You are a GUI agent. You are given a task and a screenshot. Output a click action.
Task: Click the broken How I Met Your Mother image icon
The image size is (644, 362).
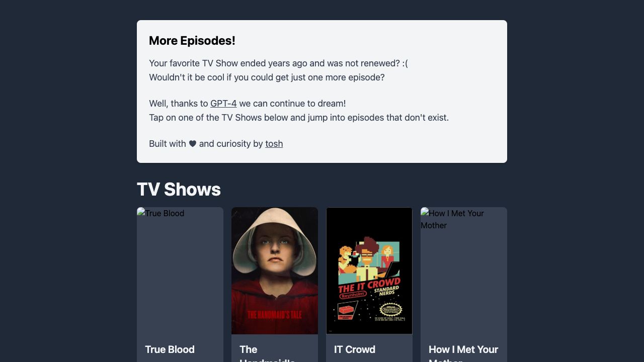tap(425, 213)
